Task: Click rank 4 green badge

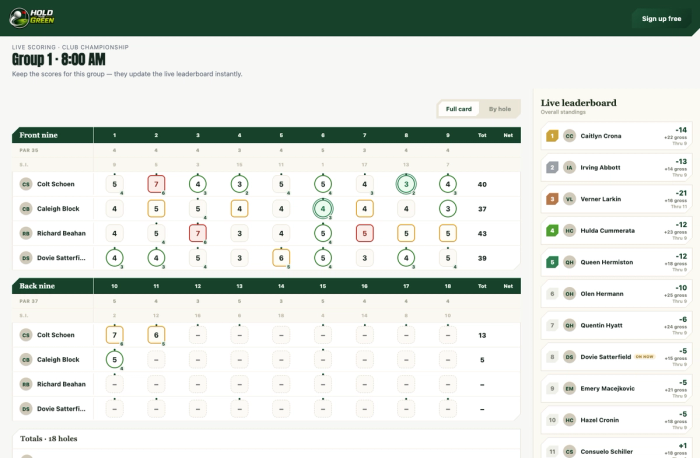Action: pos(552,231)
